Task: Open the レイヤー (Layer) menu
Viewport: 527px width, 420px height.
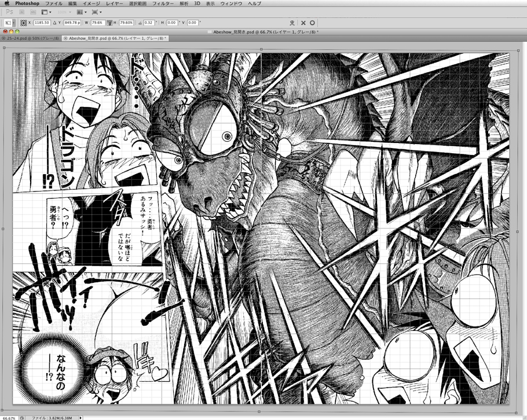Action: coord(115,3)
